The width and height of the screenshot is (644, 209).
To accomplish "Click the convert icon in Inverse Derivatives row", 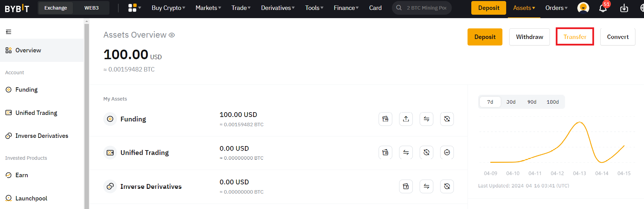I will [x=447, y=186].
